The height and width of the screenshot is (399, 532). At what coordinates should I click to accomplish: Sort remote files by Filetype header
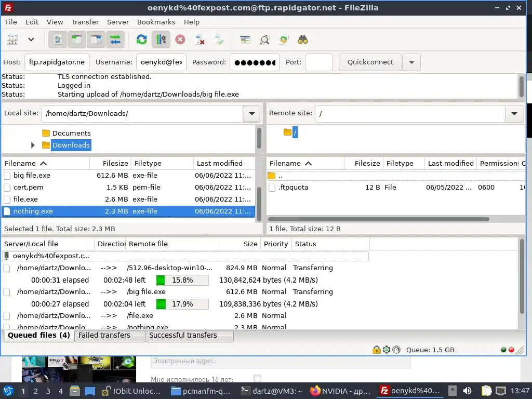[403, 163]
